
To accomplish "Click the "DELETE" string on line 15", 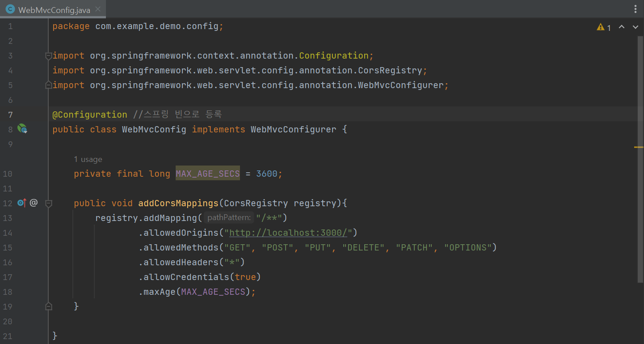I will click(363, 247).
